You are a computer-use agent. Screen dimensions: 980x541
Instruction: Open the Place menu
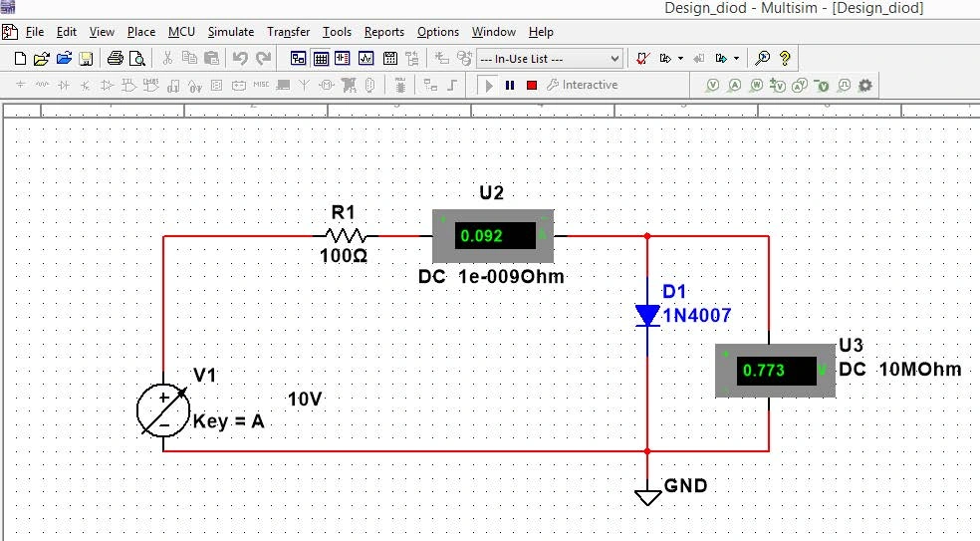coord(140,32)
